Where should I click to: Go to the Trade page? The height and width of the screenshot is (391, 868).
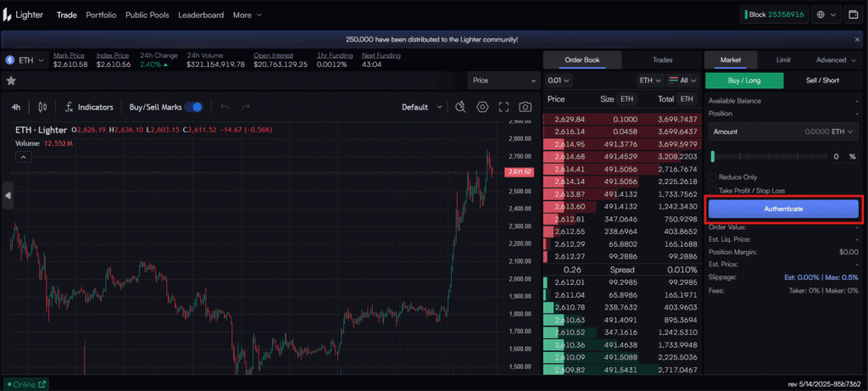66,15
